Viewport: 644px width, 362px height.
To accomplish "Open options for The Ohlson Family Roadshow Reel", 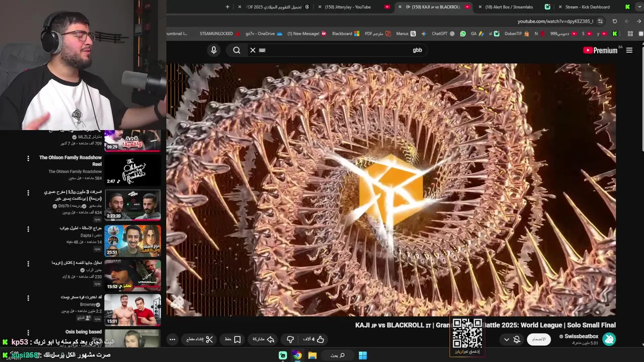I will [x=28, y=158].
